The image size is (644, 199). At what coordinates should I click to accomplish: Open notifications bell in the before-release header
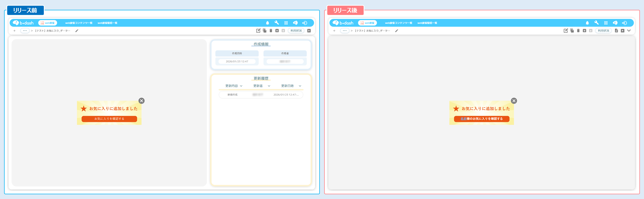(x=267, y=23)
